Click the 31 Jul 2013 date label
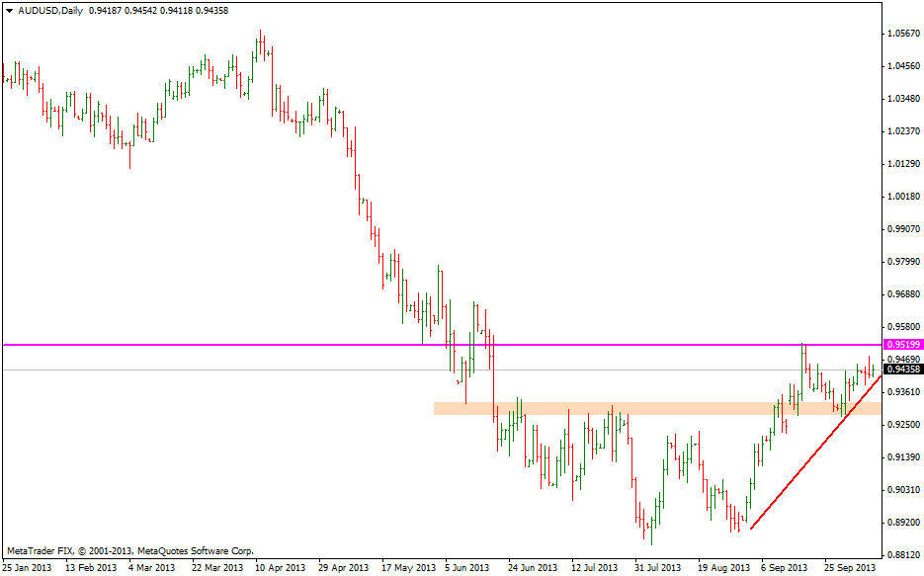Viewport: 924px width, 576px height. (x=656, y=568)
